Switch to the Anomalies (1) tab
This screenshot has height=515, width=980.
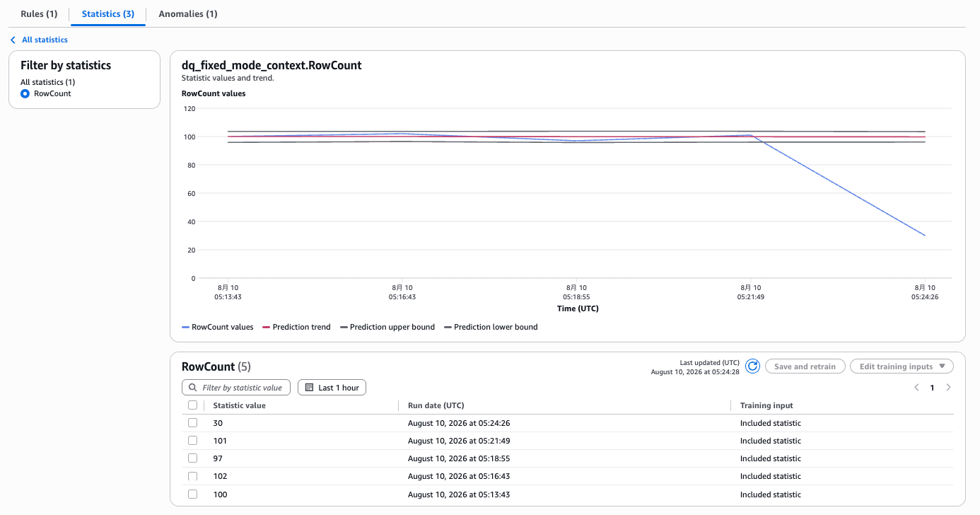[188, 14]
